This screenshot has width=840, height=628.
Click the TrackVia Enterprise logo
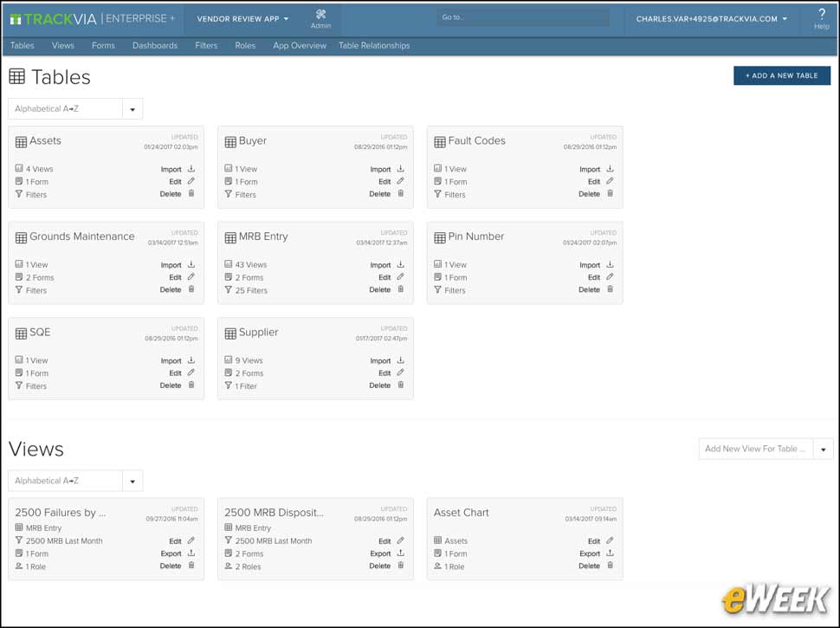click(92, 19)
